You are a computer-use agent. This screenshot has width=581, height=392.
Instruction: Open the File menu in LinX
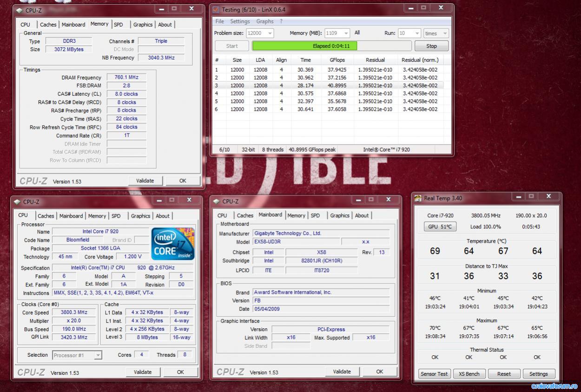pos(219,21)
